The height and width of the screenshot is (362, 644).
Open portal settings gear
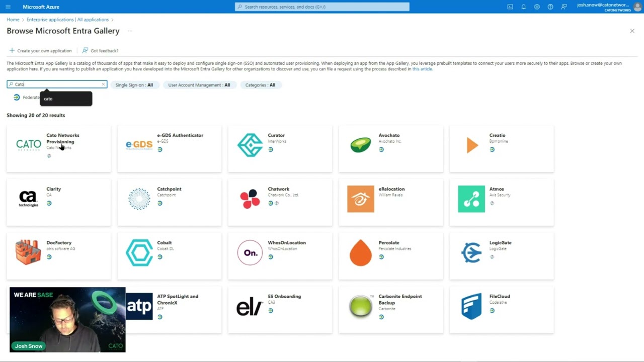pyautogui.click(x=537, y=7)
